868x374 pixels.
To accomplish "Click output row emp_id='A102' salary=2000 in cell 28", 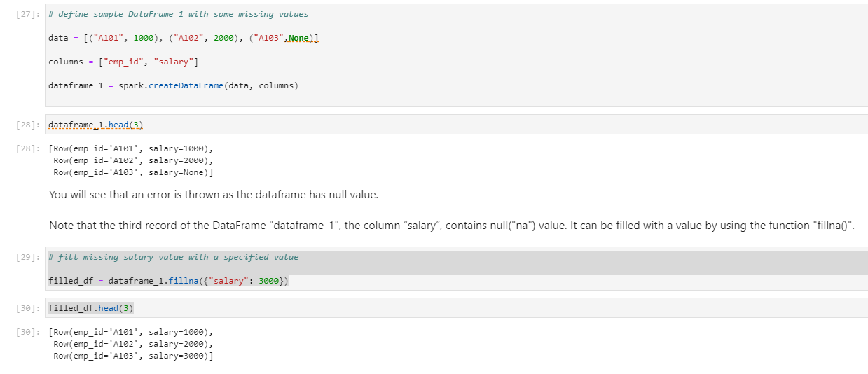I will pyautogui.click(x=132, y=160).
